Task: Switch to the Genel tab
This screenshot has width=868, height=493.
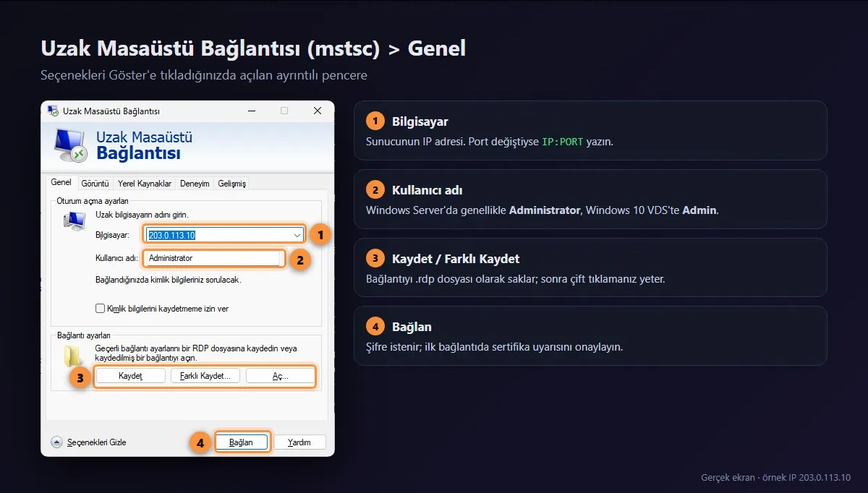Action: [x=61, y=183]
